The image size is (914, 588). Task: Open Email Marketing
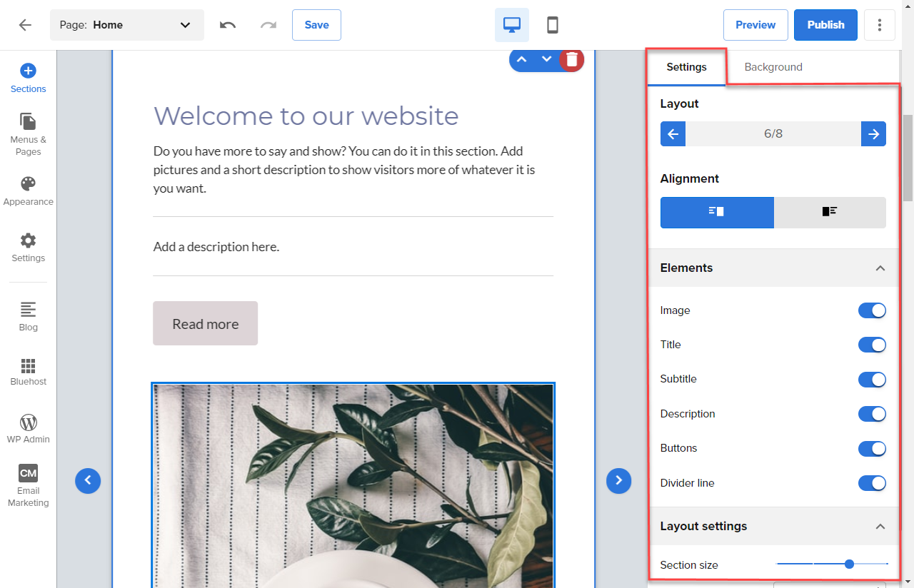pyautogui.click(x=28, y=486)
